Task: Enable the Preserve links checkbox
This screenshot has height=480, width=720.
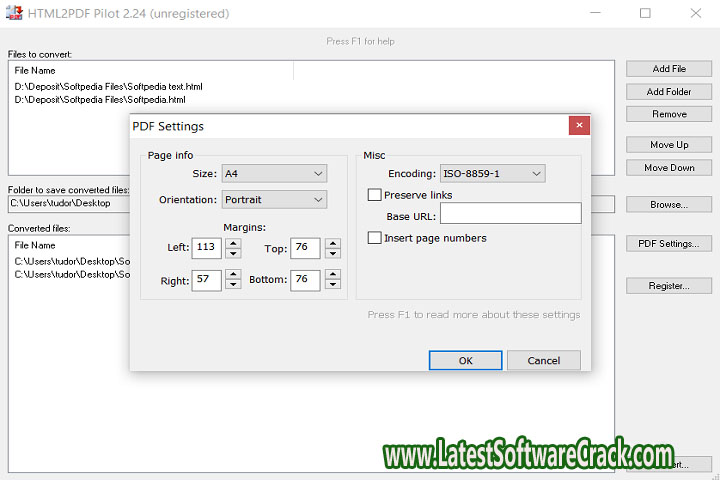Action: coord(375,195)
